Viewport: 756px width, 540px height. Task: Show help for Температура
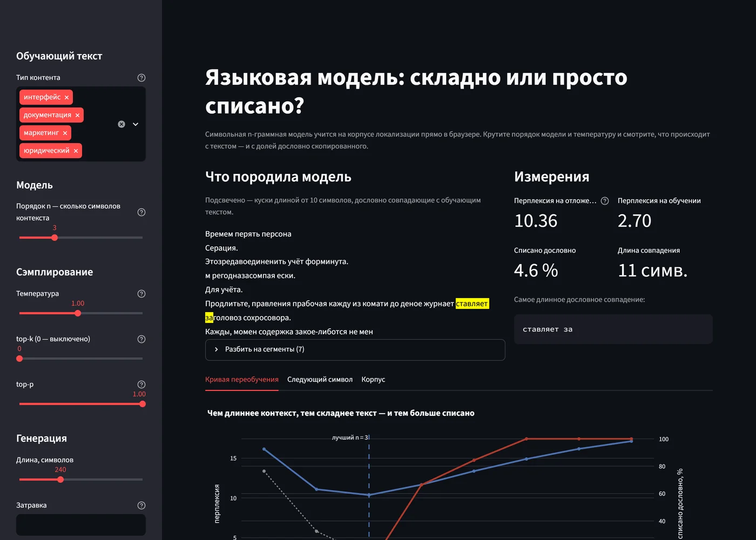point(141,294)
